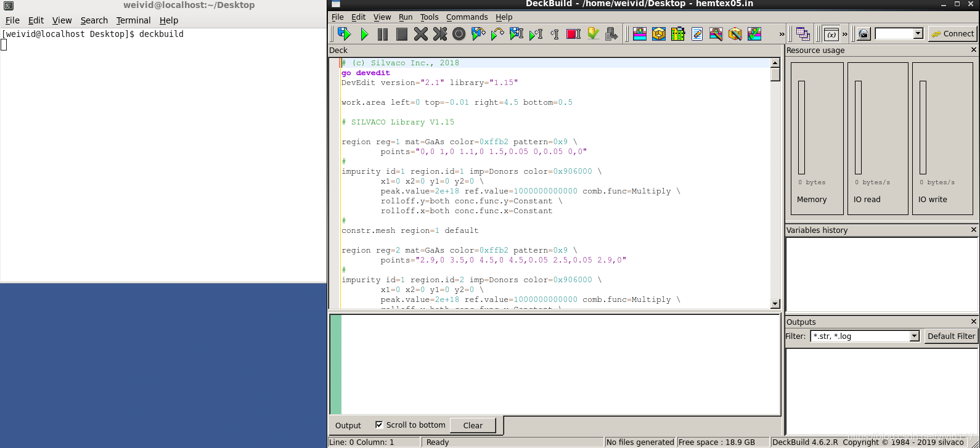This screenshot has height=448, width=980.
Task: Open the terminal window's Search menu
Action: 94,20
